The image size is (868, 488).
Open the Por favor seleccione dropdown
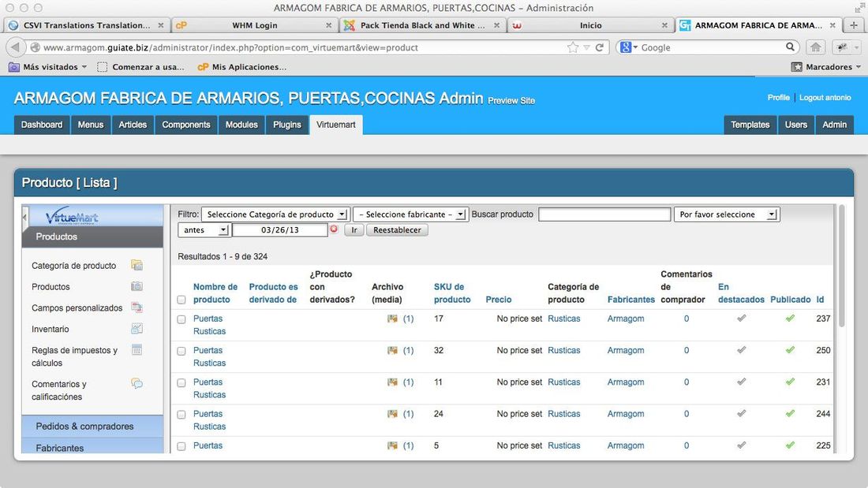click(726, 214)
